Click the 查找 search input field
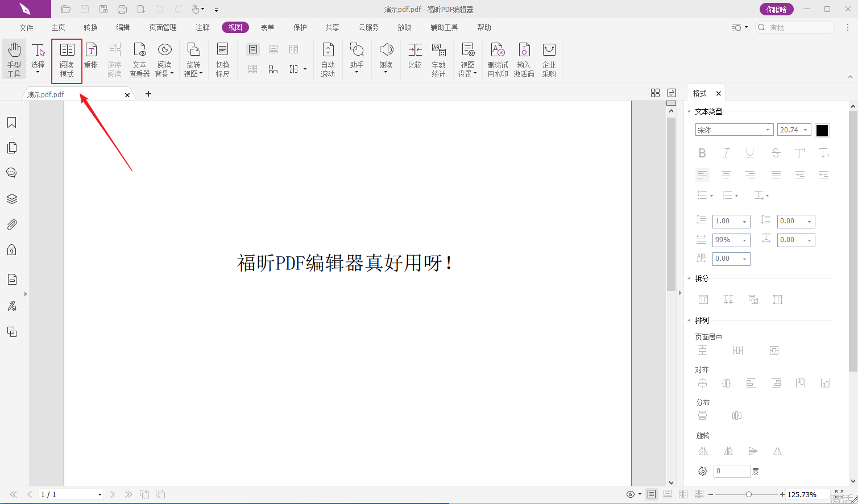858x504 pixels. [799, 27]
